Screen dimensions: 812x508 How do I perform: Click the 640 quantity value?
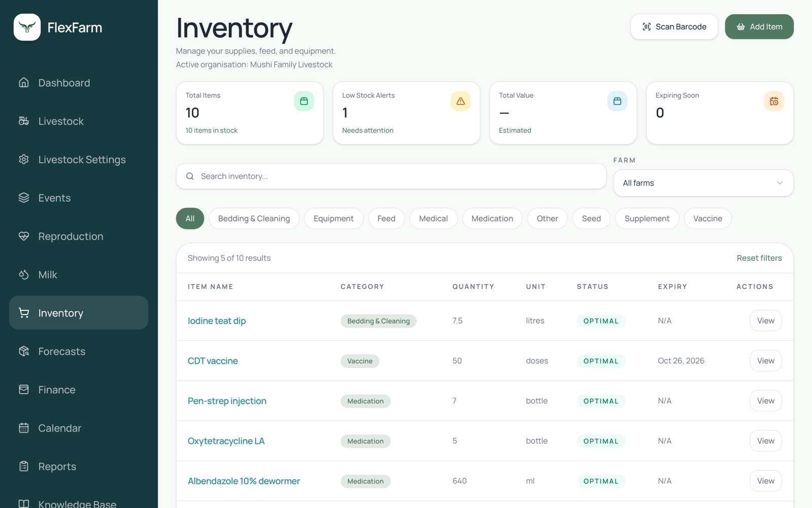(x=459, y=481)
